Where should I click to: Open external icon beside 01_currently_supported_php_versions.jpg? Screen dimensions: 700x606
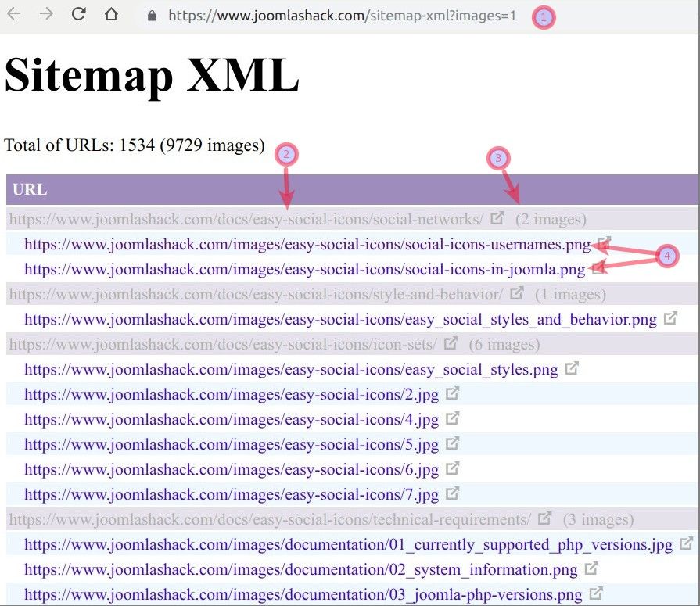coord(686,543)
